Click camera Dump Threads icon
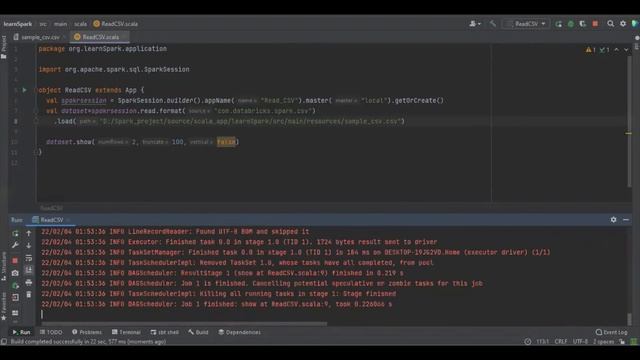 coord(15,273)
